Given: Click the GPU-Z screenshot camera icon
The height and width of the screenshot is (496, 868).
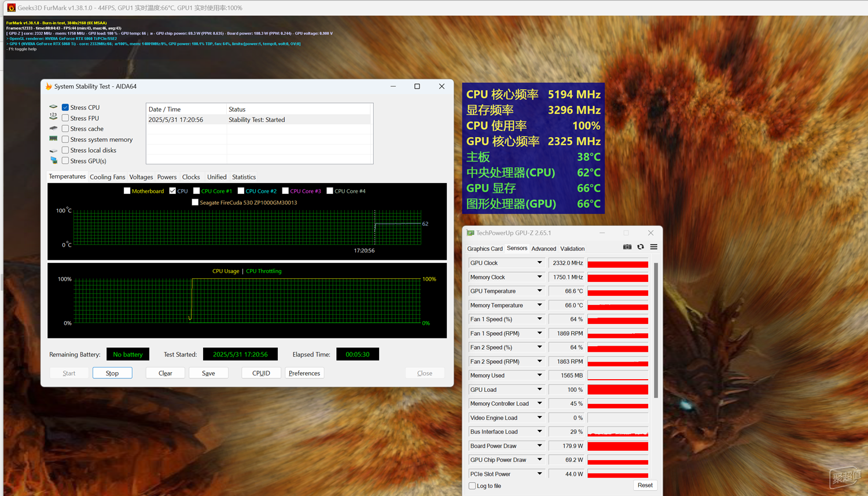Looking at the screenshot, I should click(x=627, y=247).
